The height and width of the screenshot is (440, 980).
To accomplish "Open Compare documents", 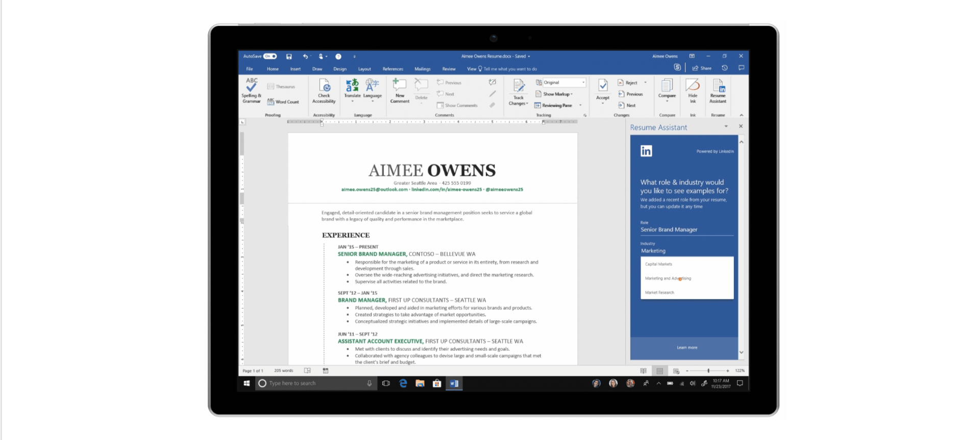I will (667, 90).
